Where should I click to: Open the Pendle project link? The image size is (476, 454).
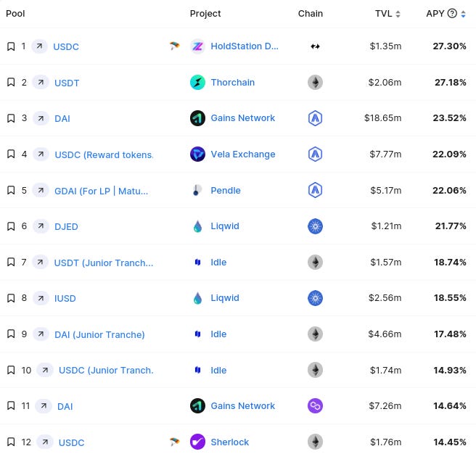coord(226,190)
